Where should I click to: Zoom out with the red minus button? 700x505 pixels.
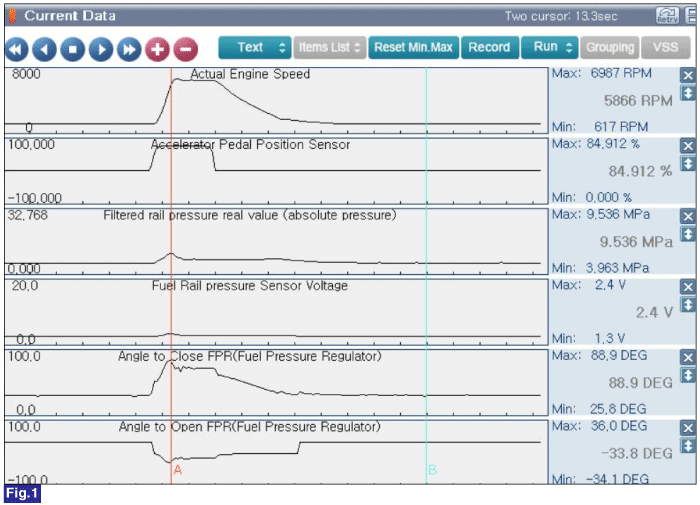pos(186,49)
